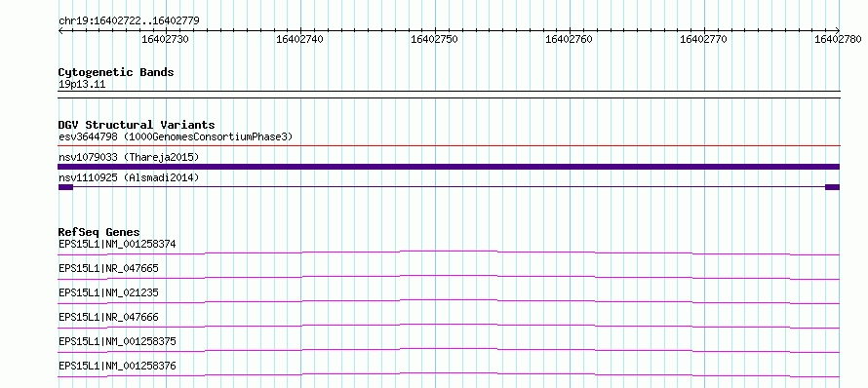Select the 16402730 ruler position marker

(x=166, y=39)
